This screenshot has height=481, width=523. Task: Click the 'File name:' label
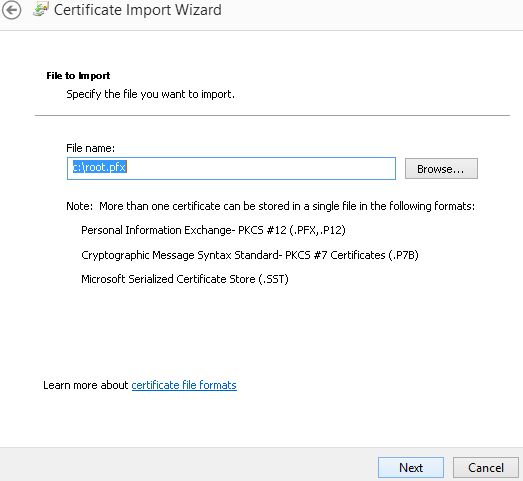click(x=90, y=148)
